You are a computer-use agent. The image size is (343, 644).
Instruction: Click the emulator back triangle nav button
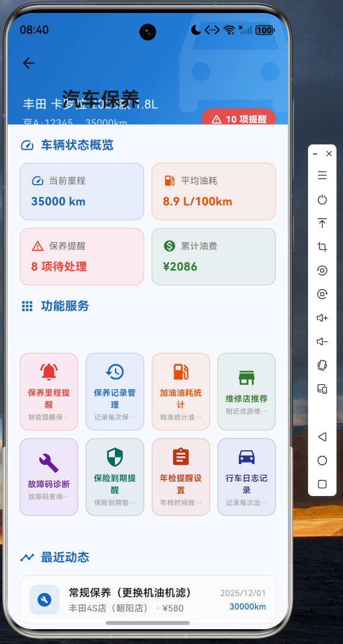322,437
